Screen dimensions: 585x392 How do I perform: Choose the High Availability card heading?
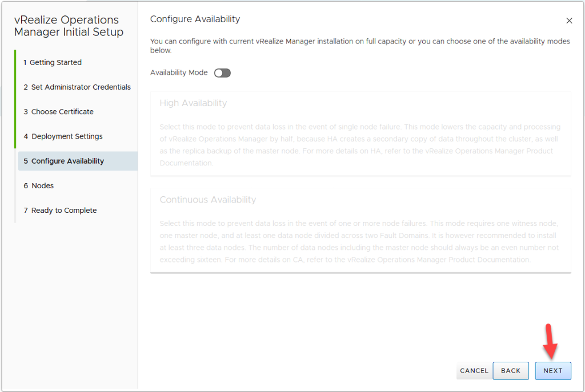click(193, 103)
